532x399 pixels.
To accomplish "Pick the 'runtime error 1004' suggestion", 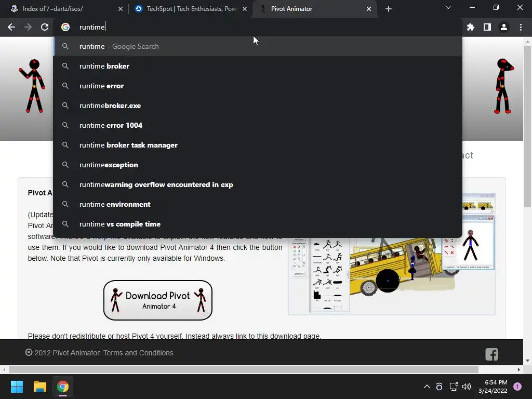I will tap(258, 125).
